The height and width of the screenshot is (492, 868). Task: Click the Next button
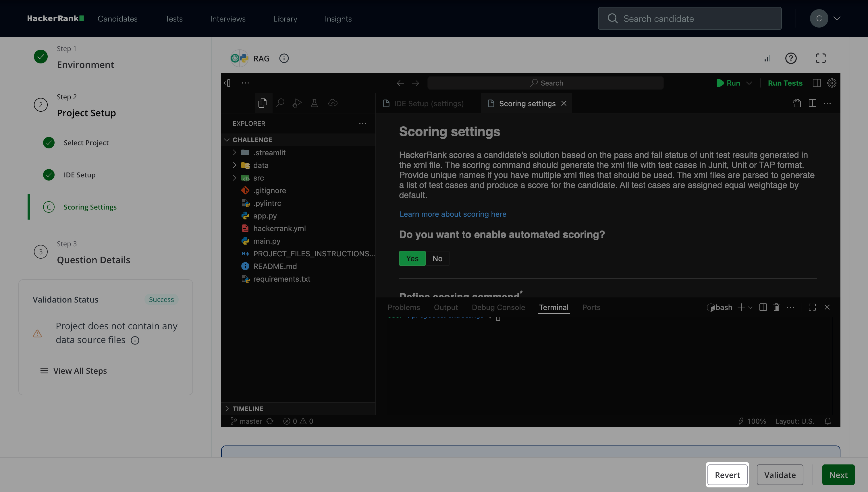tap(838, 475)
